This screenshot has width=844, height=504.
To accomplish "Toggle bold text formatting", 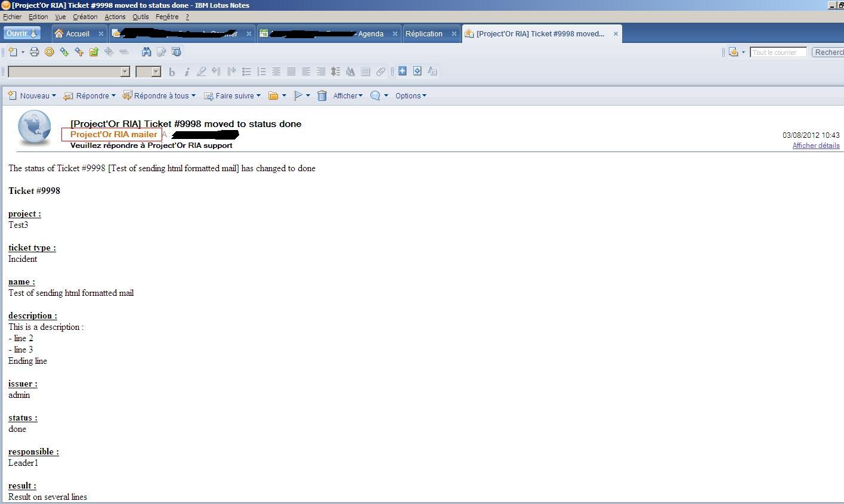I will (172, 72).
